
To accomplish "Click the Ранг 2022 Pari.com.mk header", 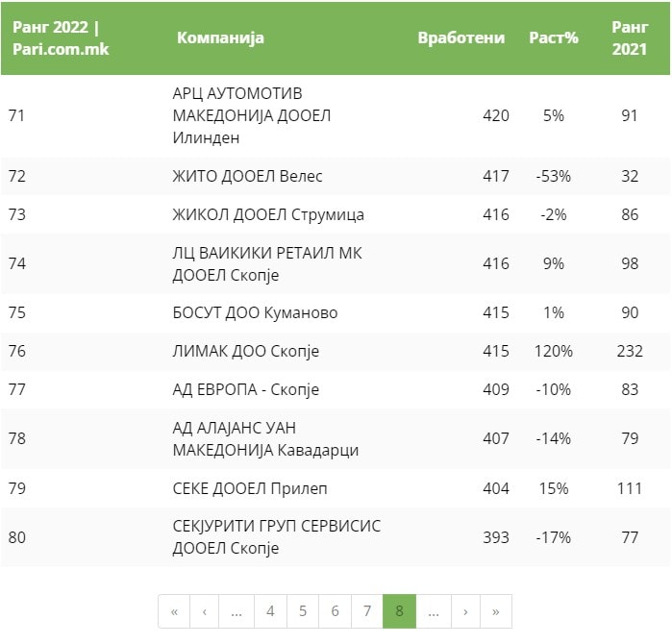I will tap(61, 38).
